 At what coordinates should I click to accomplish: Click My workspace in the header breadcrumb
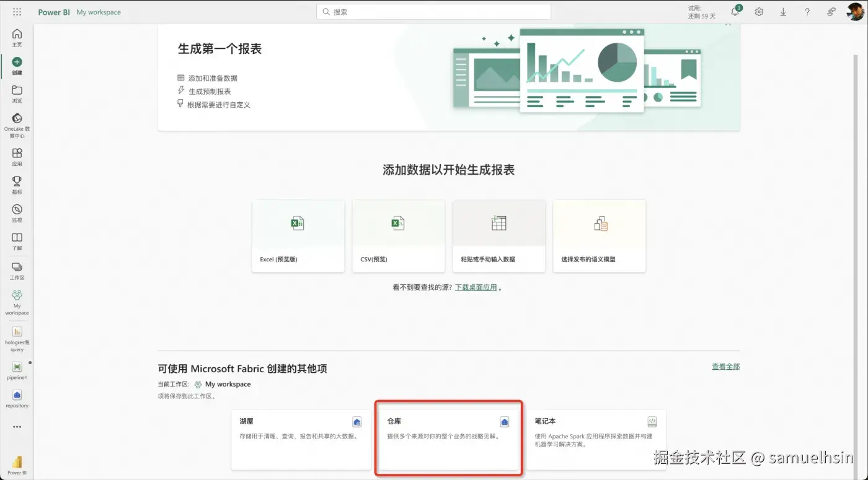coord(99,12)
